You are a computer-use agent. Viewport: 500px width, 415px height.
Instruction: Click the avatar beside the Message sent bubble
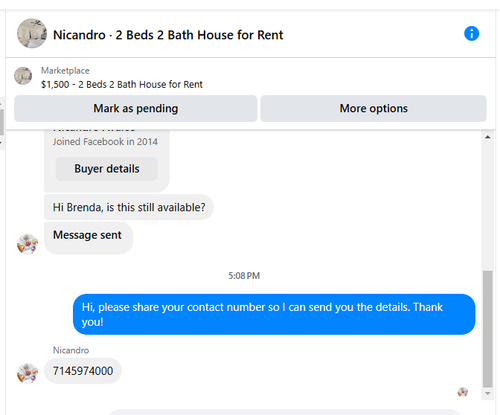(27, 244)
